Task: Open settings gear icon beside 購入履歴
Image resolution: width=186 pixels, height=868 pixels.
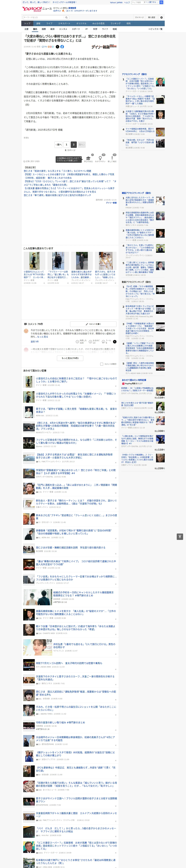Action: (161, 17)
